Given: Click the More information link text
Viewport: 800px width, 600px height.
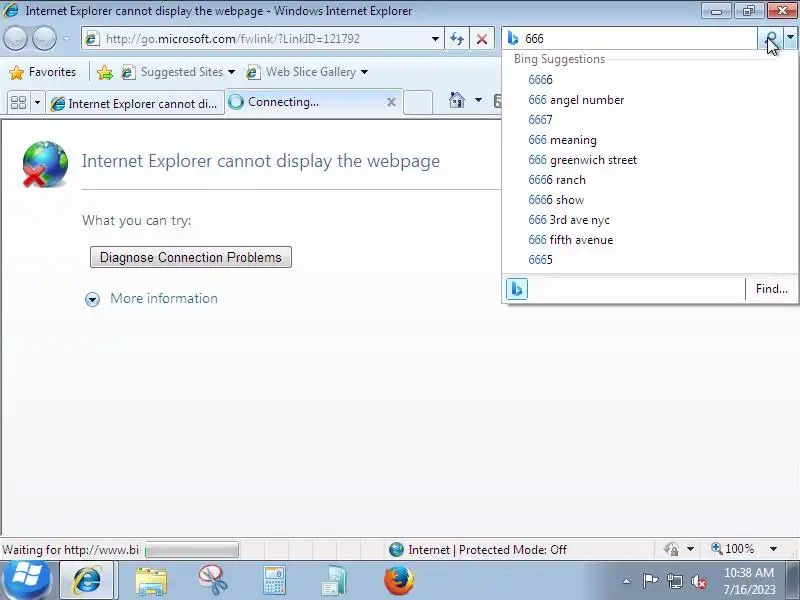Looking at the screenshot, I should [x=164, y=298].
